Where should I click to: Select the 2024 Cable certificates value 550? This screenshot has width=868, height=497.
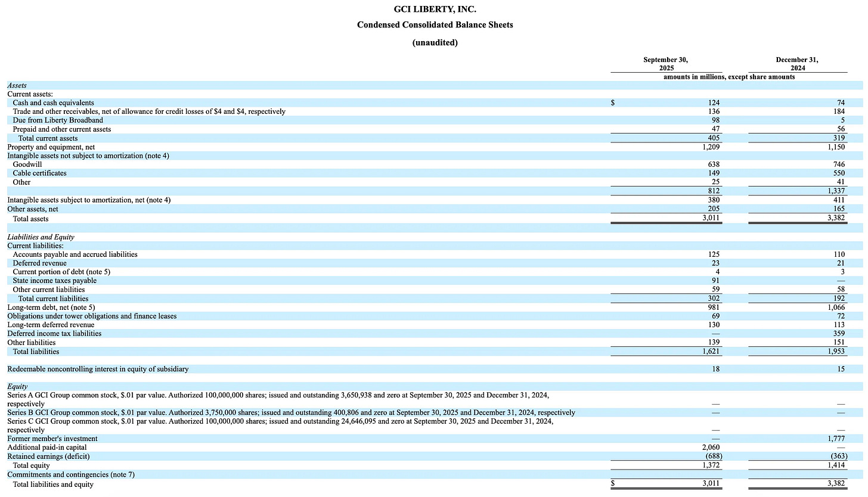click(839, 173)
